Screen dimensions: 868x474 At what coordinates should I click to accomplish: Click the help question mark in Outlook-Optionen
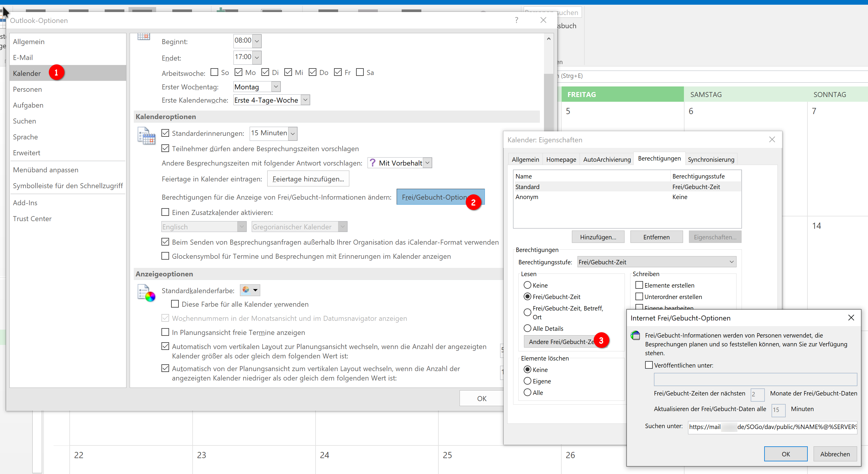(517, 20)
